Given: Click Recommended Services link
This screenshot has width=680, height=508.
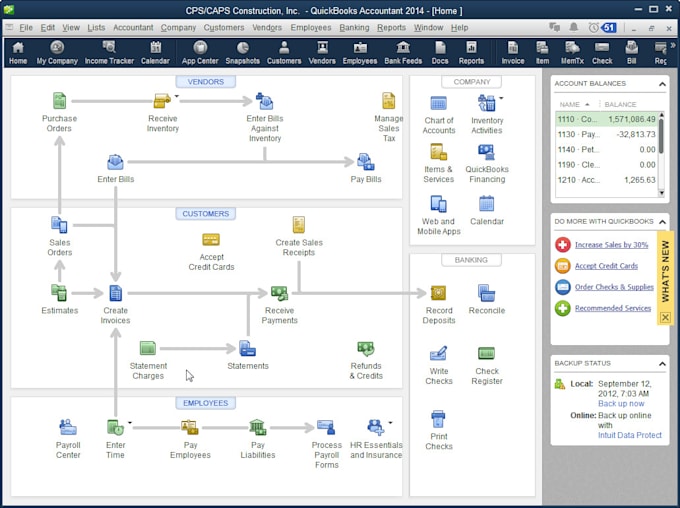Looking at the screenshot, I should (x=612, y=308).
